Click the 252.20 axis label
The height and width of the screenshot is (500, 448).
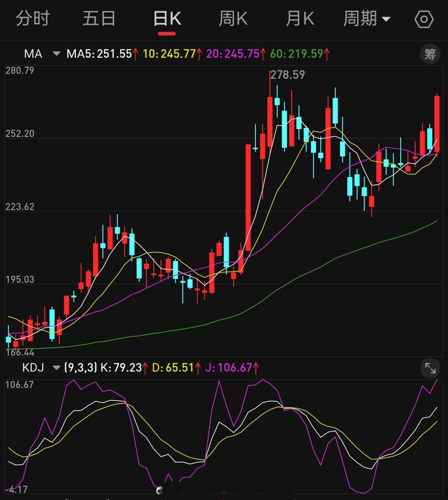click(x=20, y=134)
